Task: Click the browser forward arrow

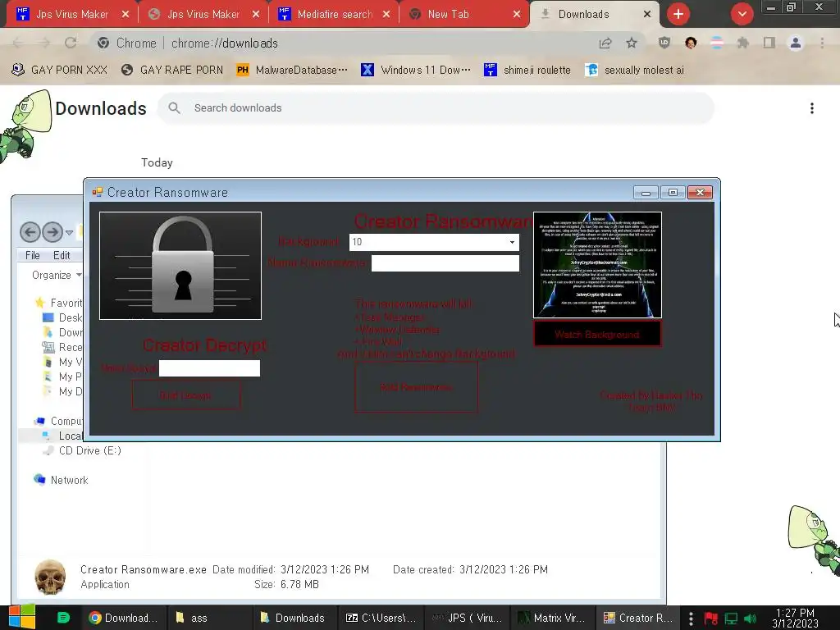Action: 44,43
